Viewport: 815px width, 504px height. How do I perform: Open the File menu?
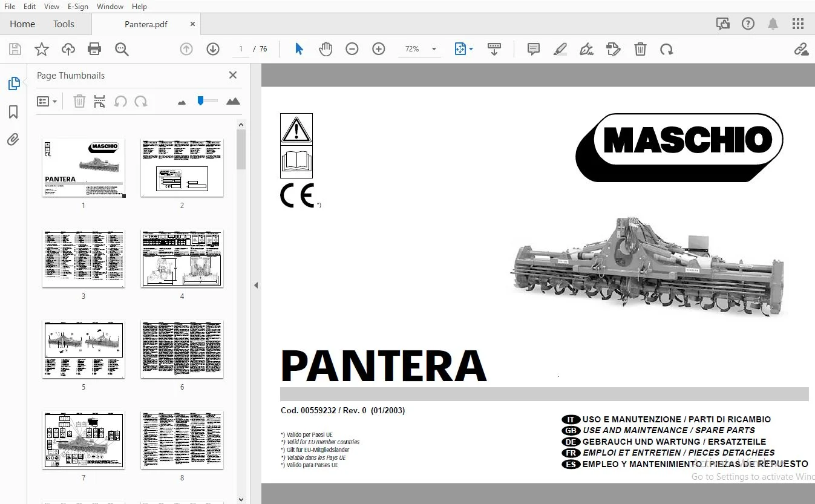click(10, 7)
